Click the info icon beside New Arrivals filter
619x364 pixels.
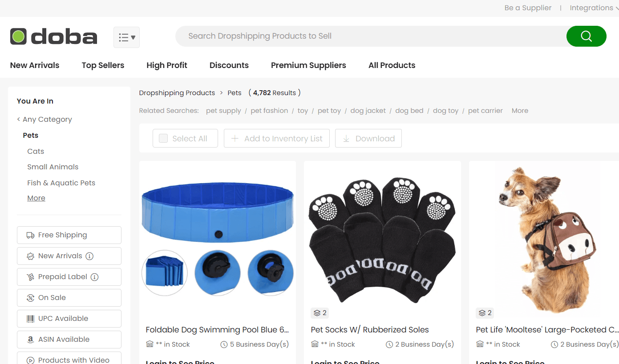[89, 256]
